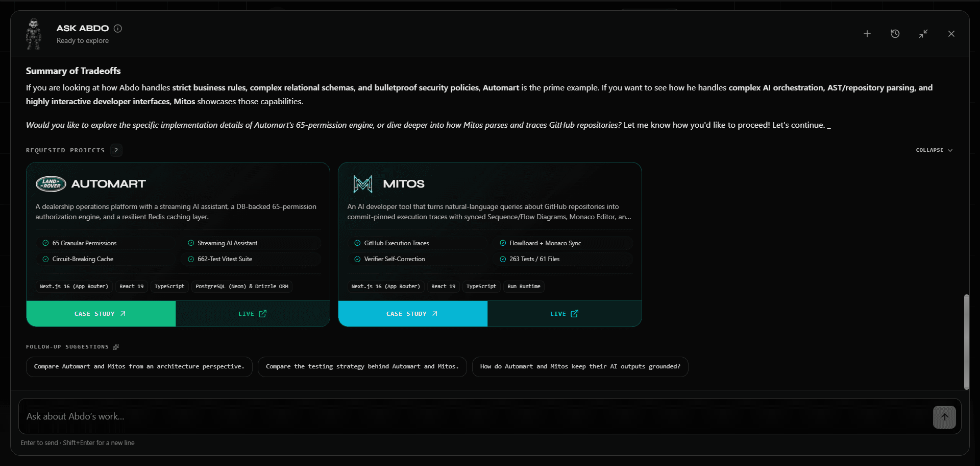Click Next.js 16 tag on Mitos card

point(386,287)
